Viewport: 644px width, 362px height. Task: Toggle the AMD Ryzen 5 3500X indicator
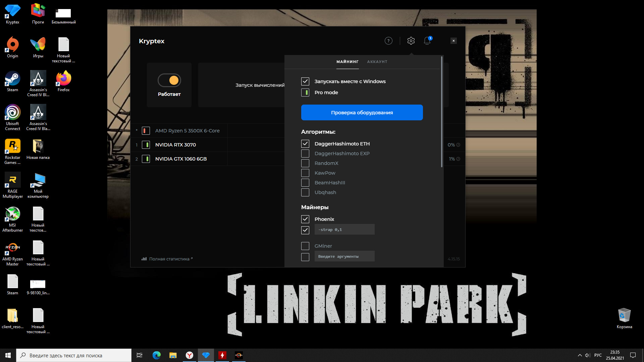click(x=146, y=131)
